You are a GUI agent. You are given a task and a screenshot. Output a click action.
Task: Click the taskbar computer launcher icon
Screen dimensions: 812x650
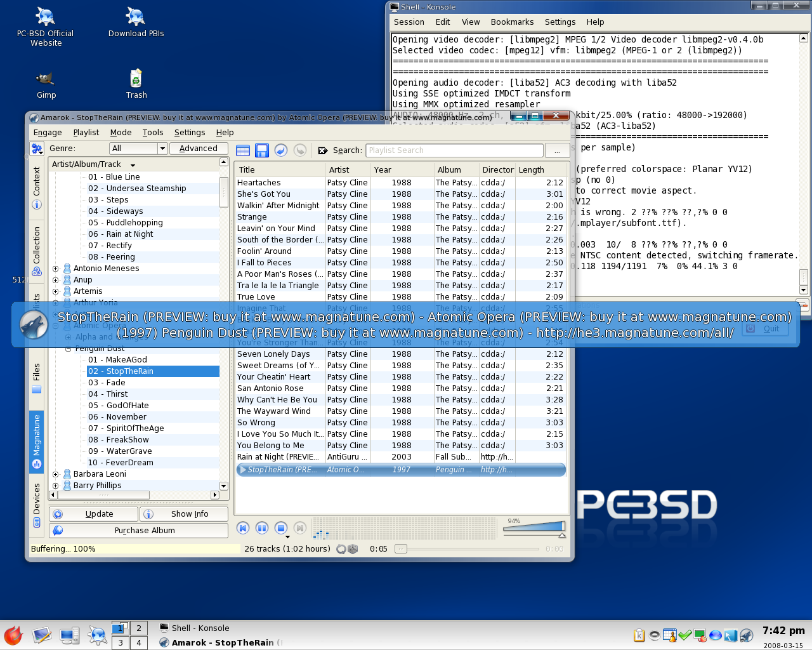[69, 635]
